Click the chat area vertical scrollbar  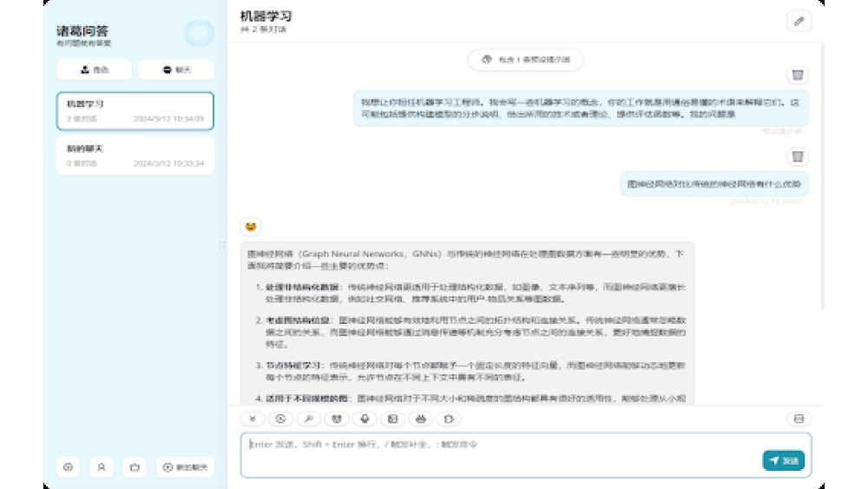(x=823, y=177)
